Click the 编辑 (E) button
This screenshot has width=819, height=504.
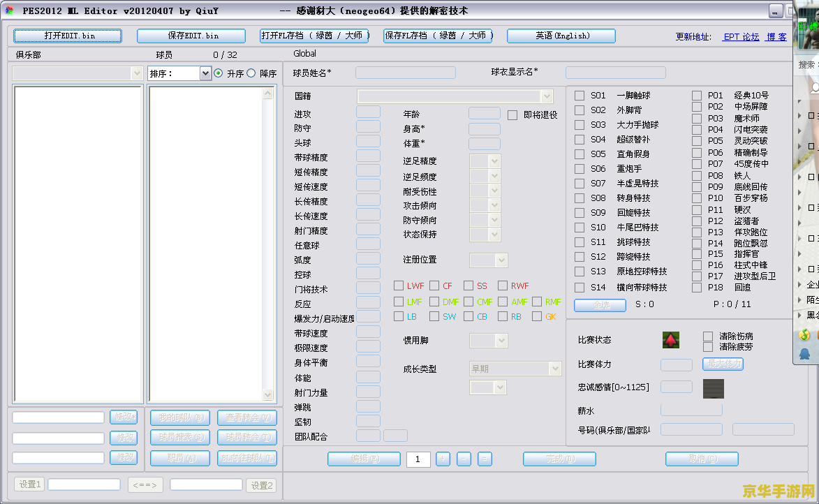364,459
